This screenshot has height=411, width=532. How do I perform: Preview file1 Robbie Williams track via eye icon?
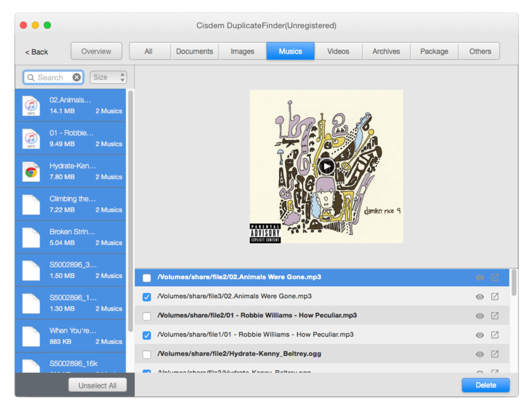[x=480, y=335]
